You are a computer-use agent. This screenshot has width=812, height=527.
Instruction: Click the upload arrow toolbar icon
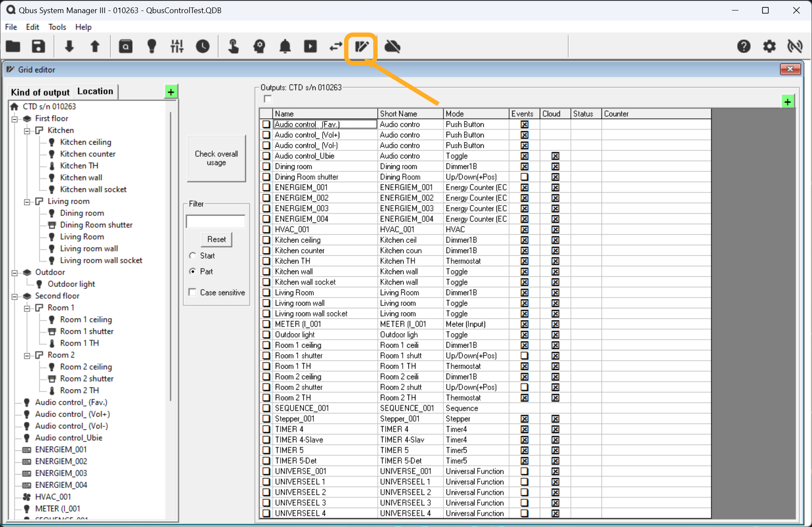[95, 46]
